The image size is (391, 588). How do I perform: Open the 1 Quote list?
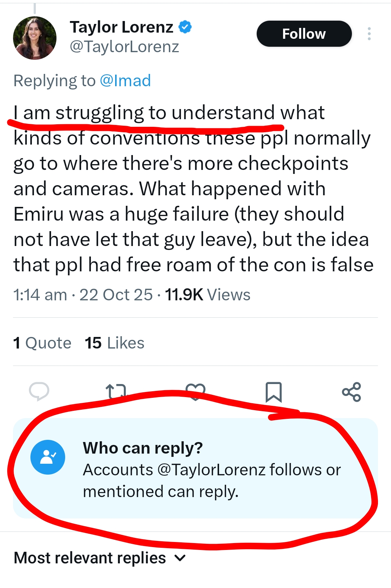[x=42, y=343]
